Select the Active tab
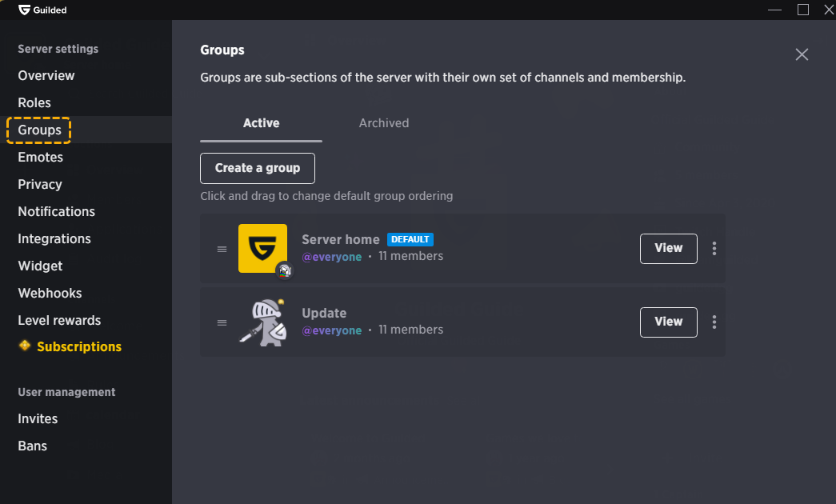836x504 pixels. (261, 123)
